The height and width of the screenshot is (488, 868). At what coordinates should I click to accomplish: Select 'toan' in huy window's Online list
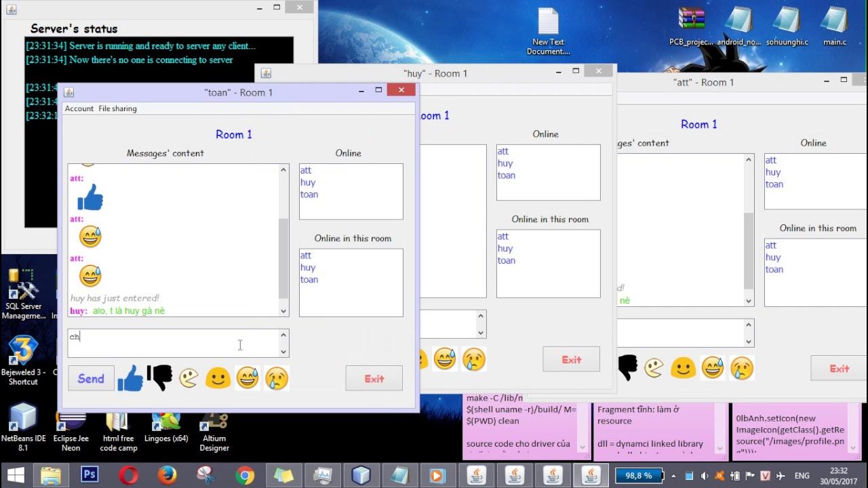click(x=507, y=176)
